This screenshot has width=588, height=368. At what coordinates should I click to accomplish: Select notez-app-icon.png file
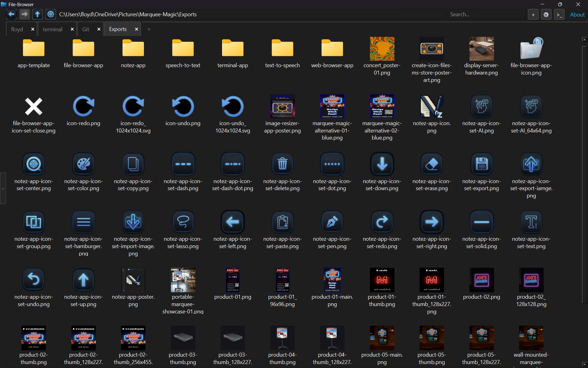[x=432, y=114]
